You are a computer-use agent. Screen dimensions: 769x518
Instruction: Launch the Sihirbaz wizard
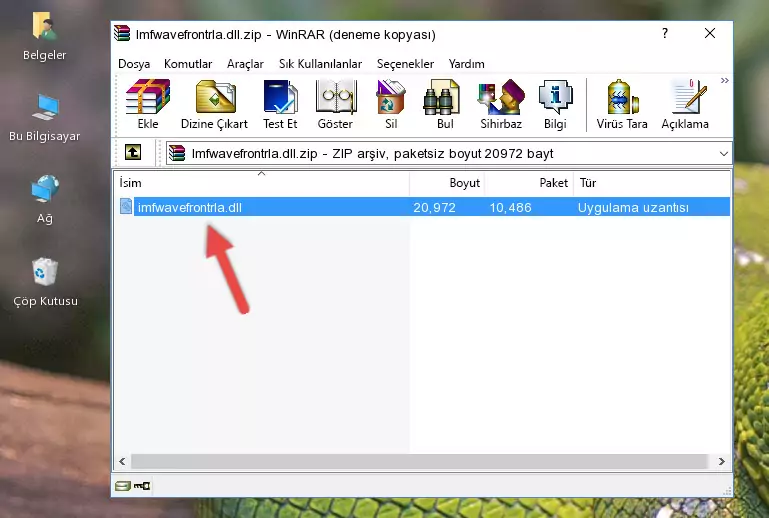coord(501,104)
